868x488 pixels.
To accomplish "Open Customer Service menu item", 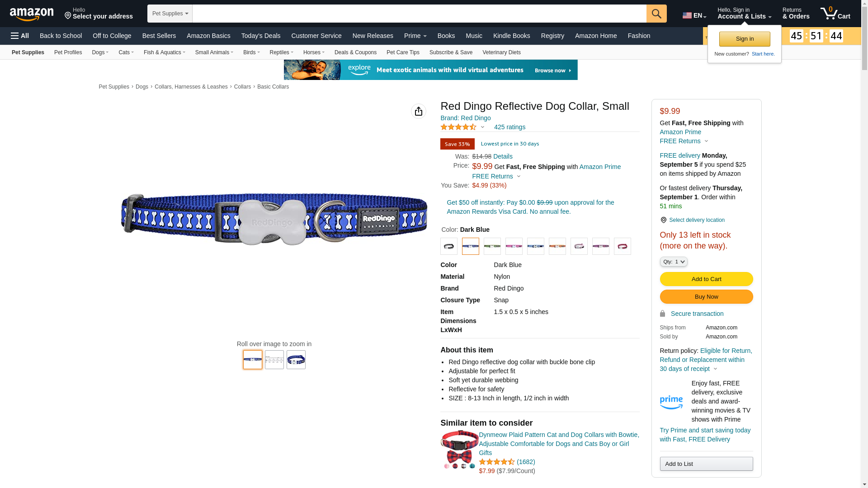I will 316,36.
